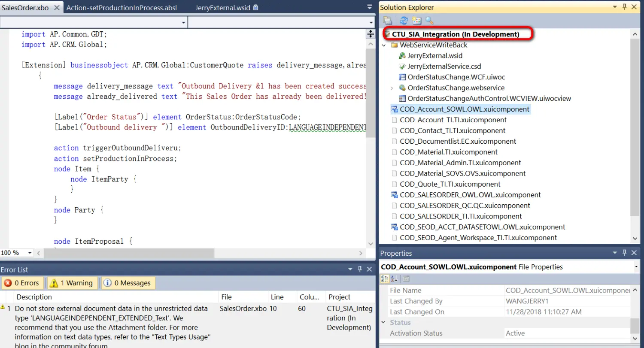This screenshot has width=644, height=348.
Task: Click the CTU_SIA_Integration solution icon
Action: click(x=387, y=34)
